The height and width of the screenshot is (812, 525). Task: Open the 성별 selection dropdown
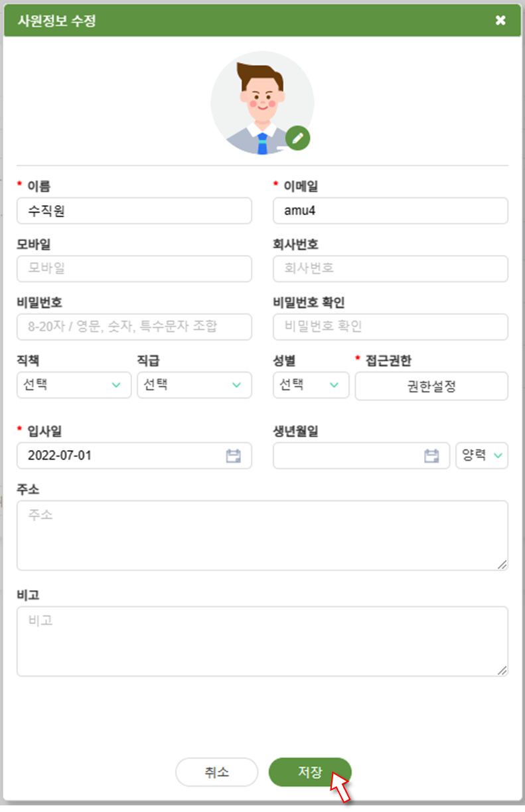point(311,385)
